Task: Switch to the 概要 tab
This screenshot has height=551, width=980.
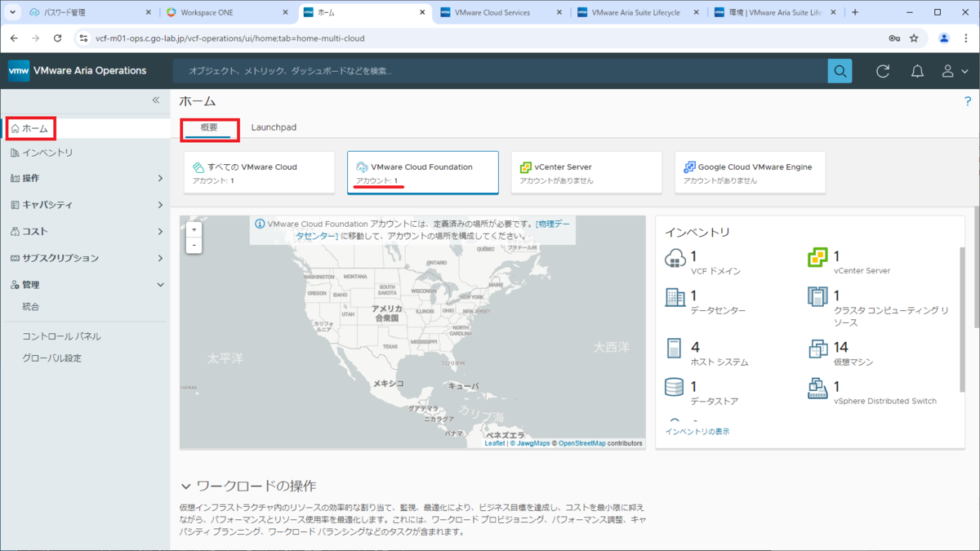Action: [x=209, y=128]
